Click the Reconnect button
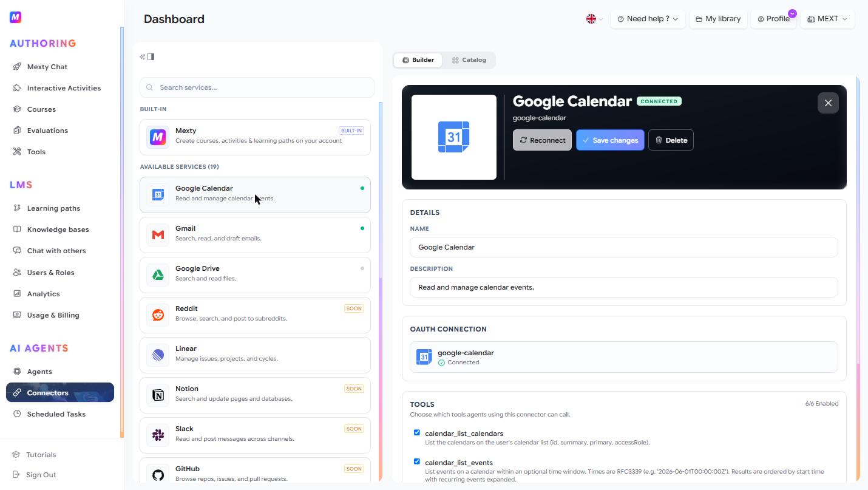This screenshot has width=868, height=490. coord(542,140)
